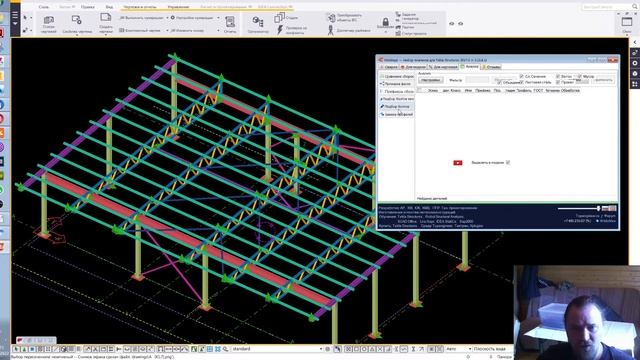
Task: Toggle the 'Объединен' checkbox
Action: click(500, 82)
